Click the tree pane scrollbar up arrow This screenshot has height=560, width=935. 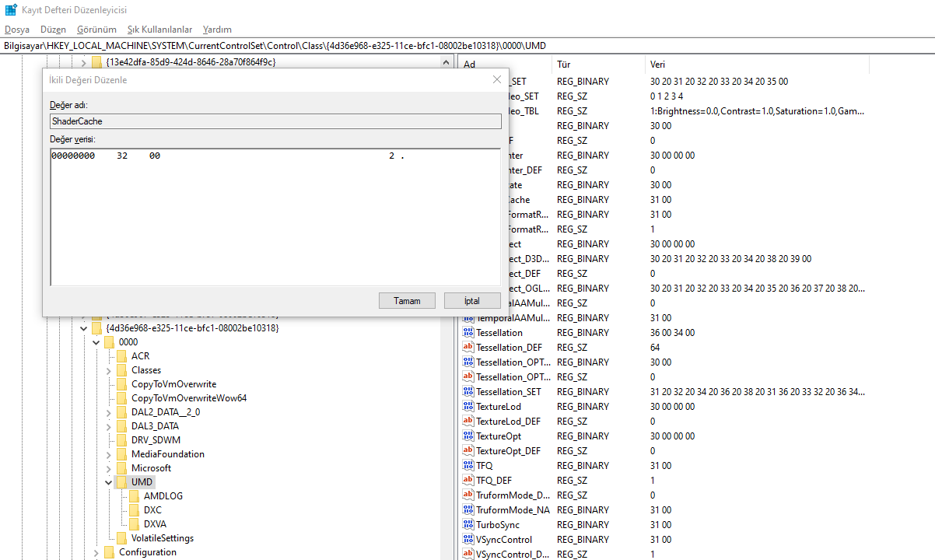446,63
